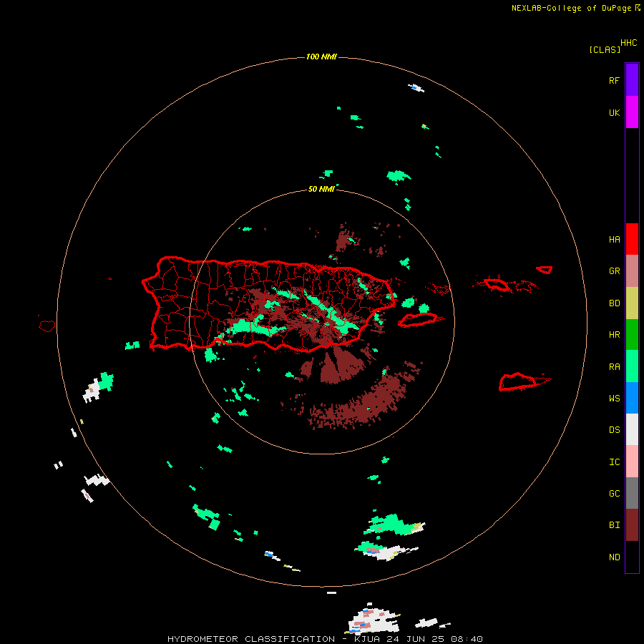644x644 pixels.
Task: Click the [CLAS] legend header
Action: coord(605,49)
